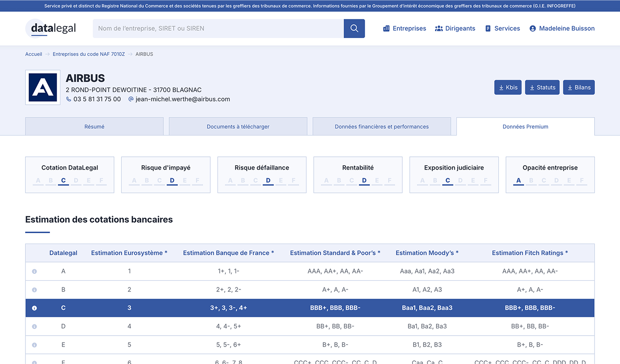This screenshot has height=364, width=620.
Task: Open the Entreprises section via its building icon
Action: [387, 28]
